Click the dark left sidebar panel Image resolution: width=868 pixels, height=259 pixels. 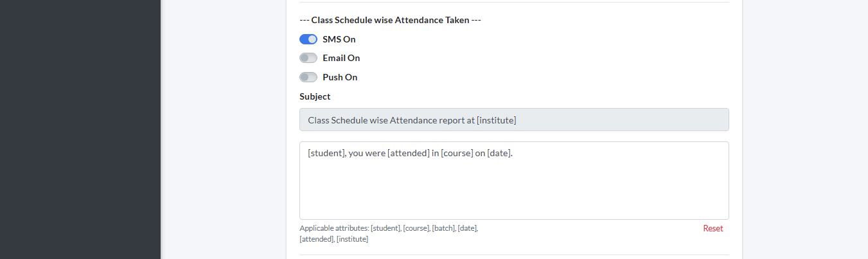pos(80,129)
